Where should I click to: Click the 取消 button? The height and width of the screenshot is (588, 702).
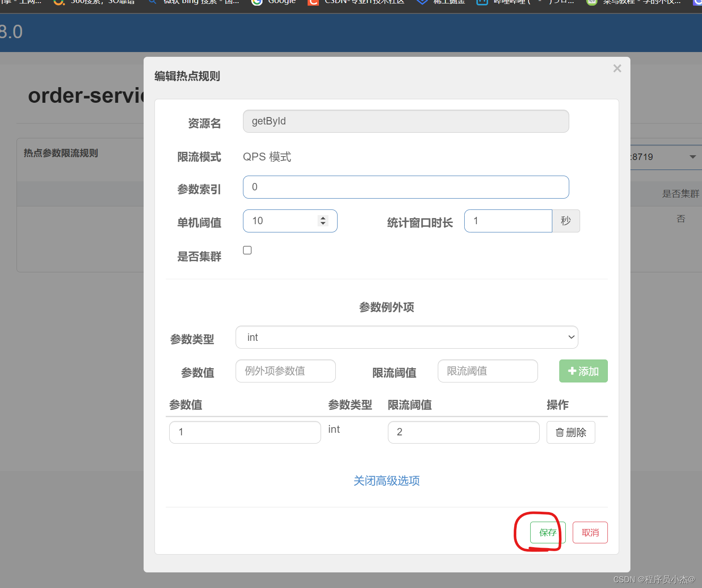590,532
